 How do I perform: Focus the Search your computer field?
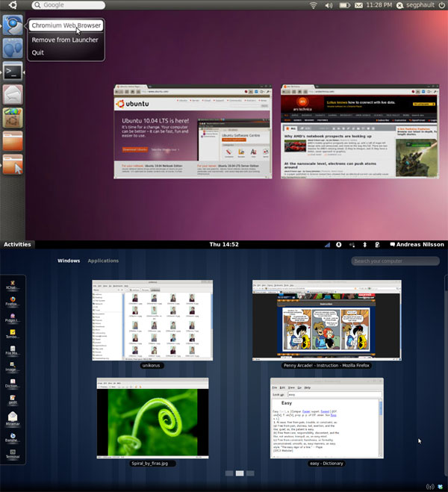click(x=395, y=261)
